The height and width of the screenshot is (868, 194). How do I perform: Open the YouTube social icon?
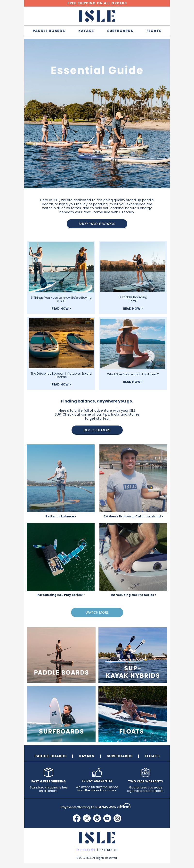(x=107, y=818)
